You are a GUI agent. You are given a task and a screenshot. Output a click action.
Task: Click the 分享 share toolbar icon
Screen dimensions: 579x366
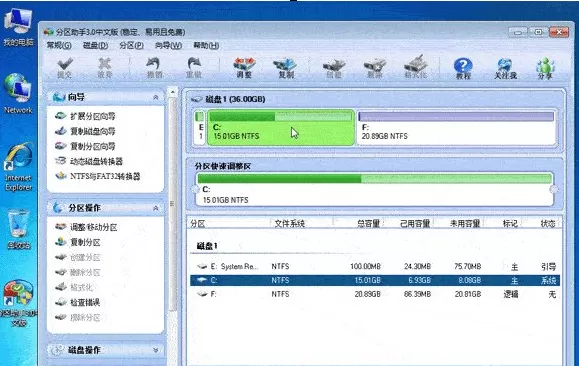(x=545, y=68)
